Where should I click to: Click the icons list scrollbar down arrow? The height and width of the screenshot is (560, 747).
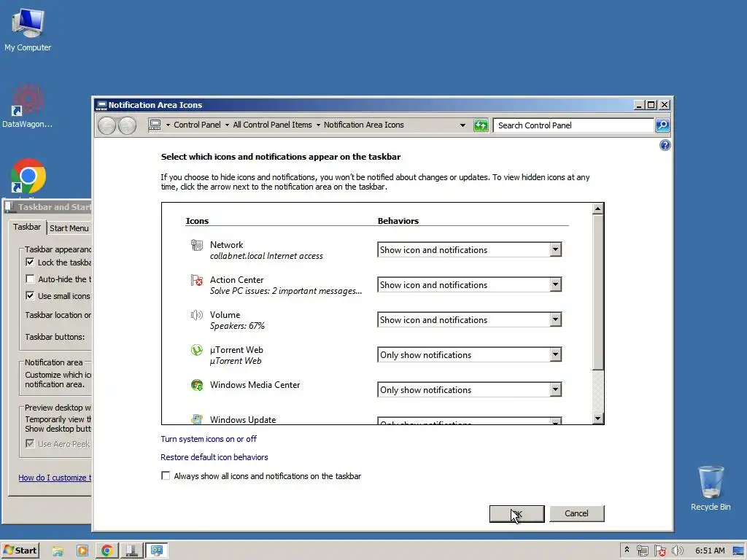[x=598, y=419]
